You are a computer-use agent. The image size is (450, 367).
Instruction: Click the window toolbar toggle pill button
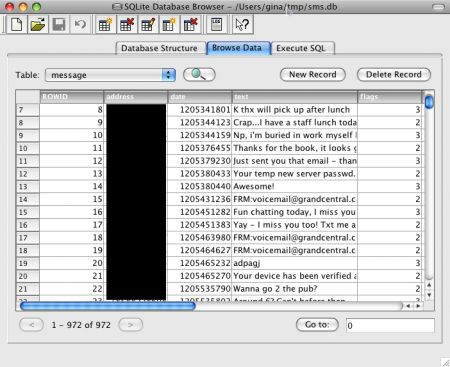(x=438, y=6)
